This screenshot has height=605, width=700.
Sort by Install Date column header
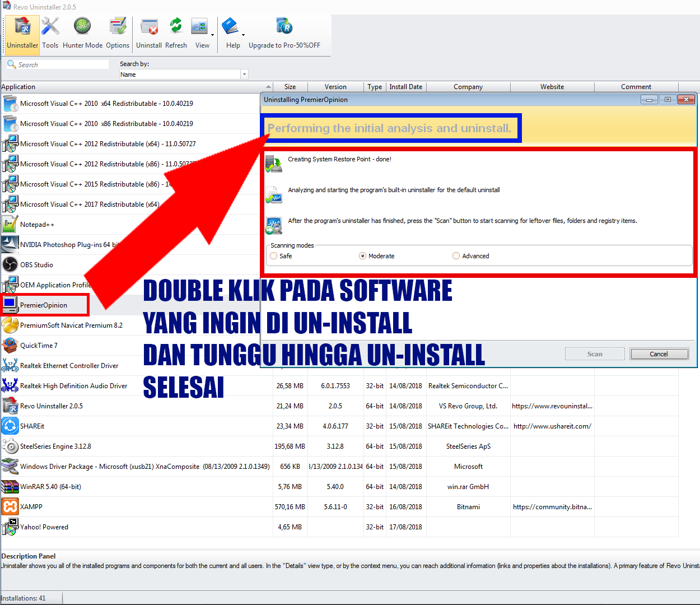coord(406,87)
